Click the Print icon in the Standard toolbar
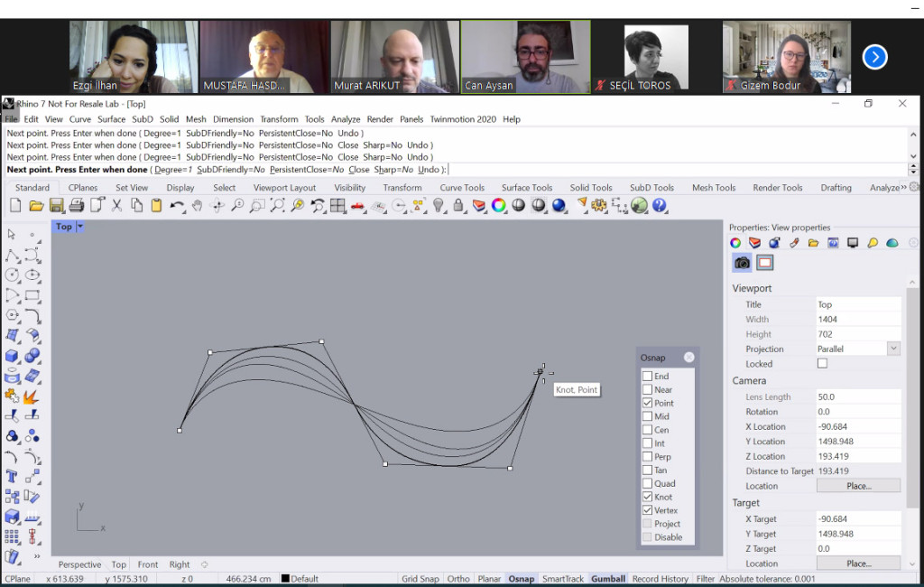The image size is (924, 587). pos(77,206)
